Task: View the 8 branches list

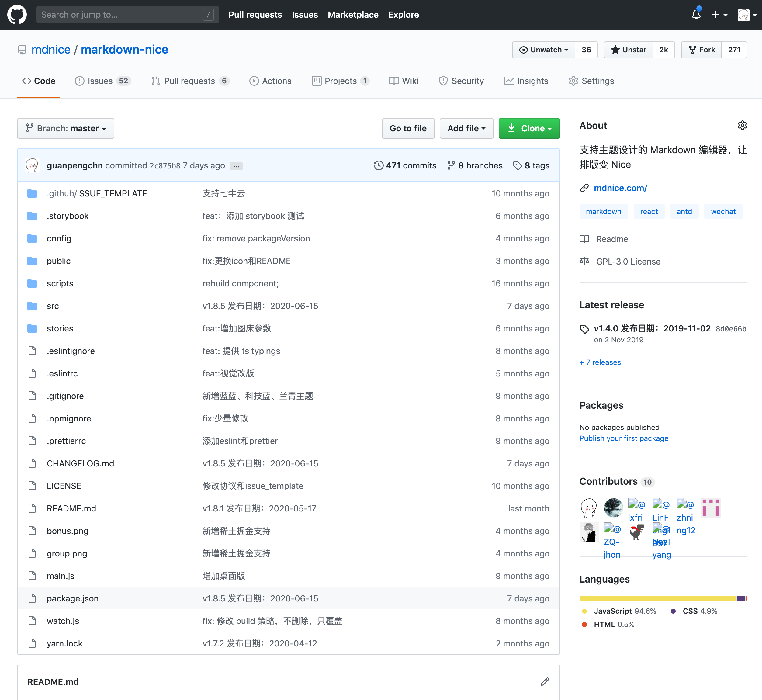Action: pyautogui.click(x=475, y=165)
